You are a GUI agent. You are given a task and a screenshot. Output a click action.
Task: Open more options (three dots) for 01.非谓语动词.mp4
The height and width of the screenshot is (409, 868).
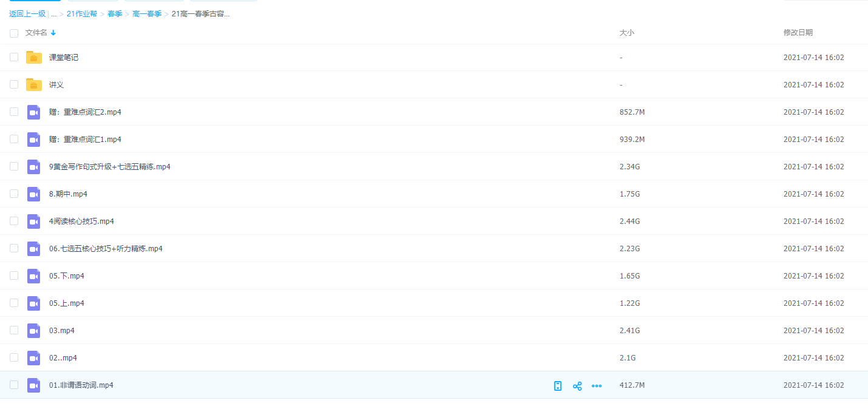[x=597, y=386]
